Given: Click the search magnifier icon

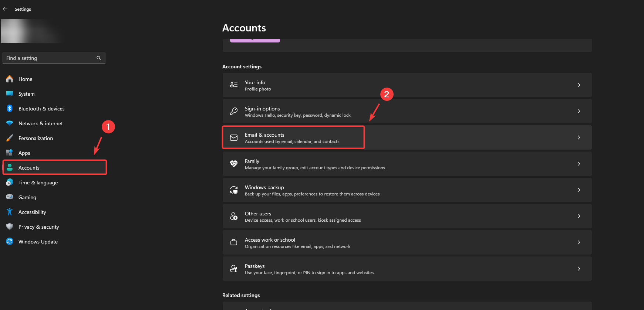Looking at the screenshot, I should tap(99, 58).
